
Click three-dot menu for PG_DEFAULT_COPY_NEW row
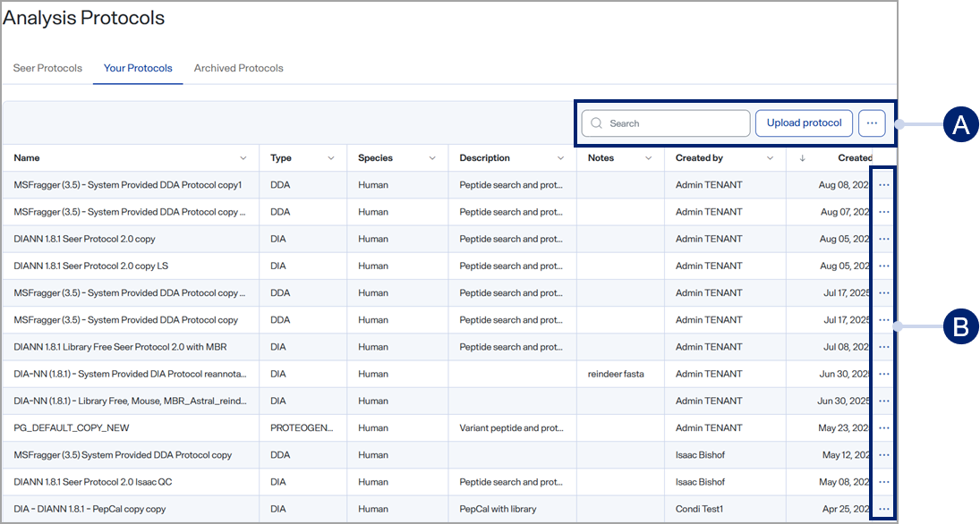(883, 428)
